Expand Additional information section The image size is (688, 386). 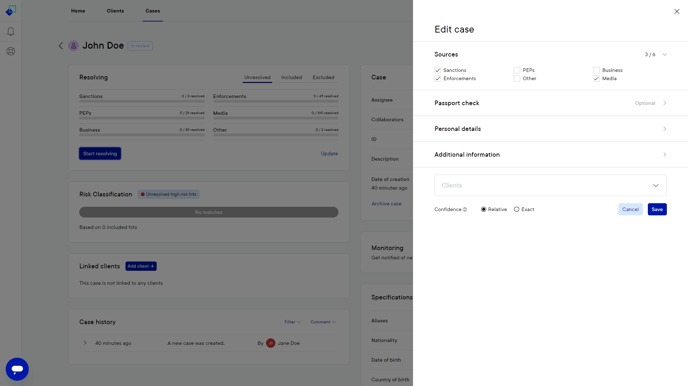(550, 154)
